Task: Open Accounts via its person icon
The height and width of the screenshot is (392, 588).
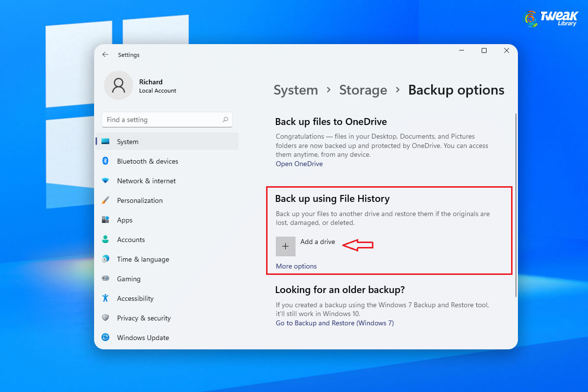Action: tap(105, 240)
